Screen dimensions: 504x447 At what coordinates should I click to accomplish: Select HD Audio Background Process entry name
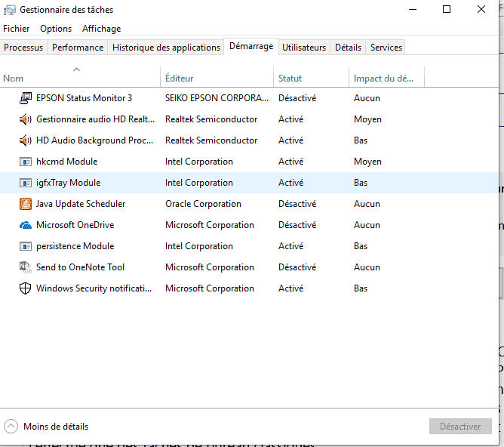(95, 140)
